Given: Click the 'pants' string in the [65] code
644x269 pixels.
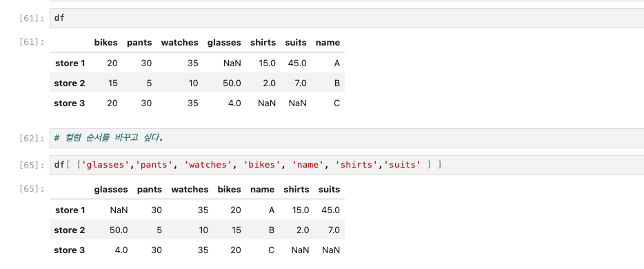Looking at the screenshot, I should (154, 165).
